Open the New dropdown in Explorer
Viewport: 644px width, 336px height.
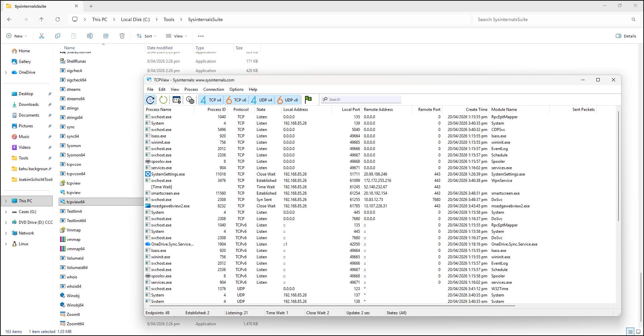(16, 36)
